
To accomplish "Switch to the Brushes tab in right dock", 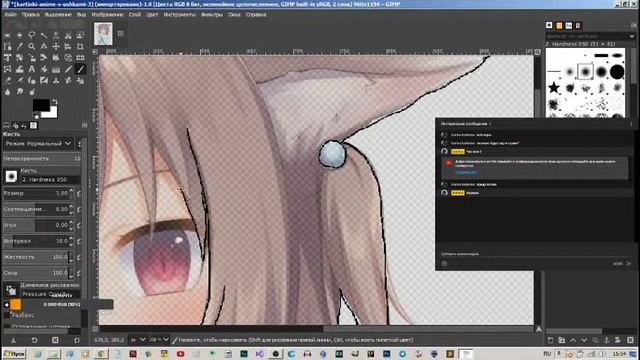I will [549, 25].
